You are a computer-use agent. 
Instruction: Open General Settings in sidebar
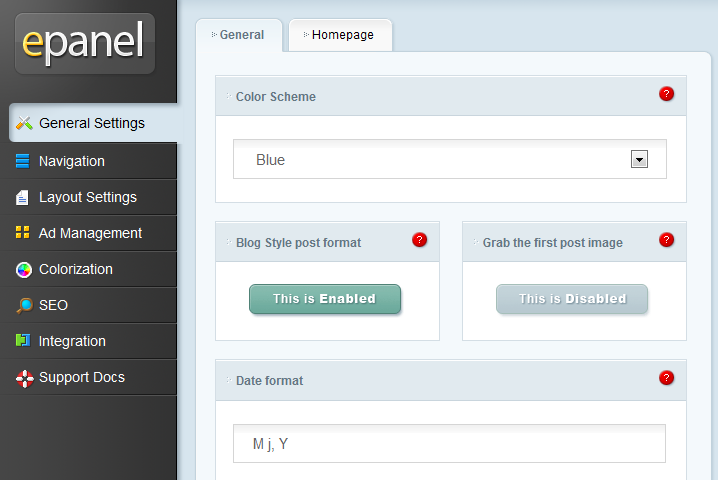click(x=93, y=123)
